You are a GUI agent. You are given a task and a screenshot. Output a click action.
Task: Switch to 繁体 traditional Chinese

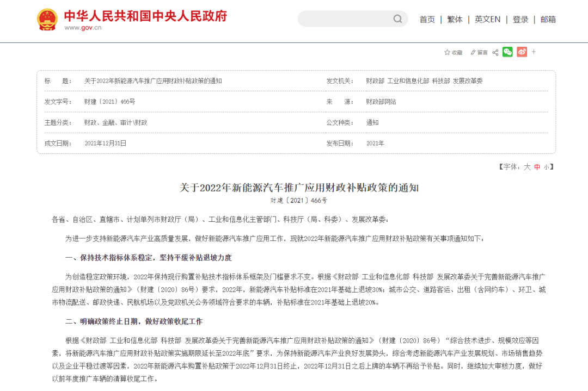[x=455, y=19]
